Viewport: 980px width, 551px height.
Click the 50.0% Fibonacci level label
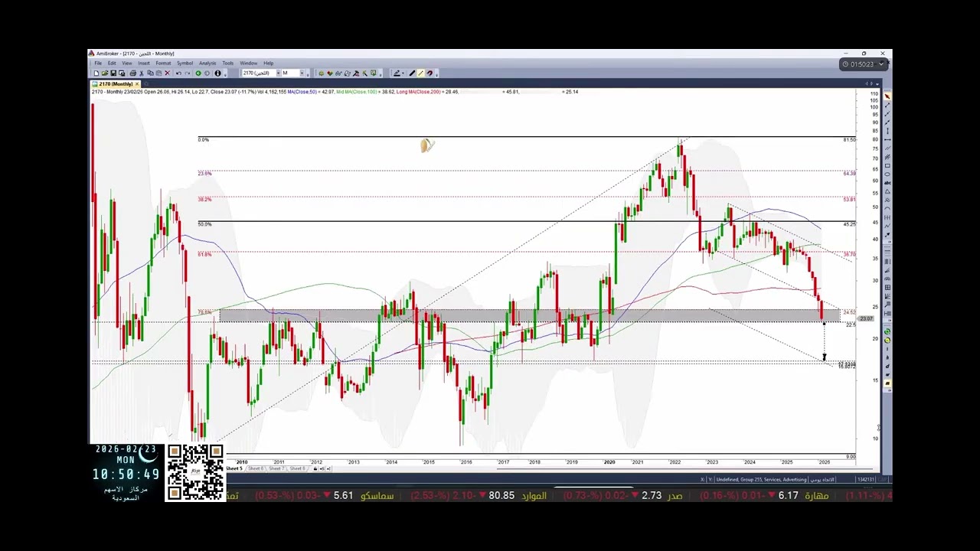[x=204, y=224]
